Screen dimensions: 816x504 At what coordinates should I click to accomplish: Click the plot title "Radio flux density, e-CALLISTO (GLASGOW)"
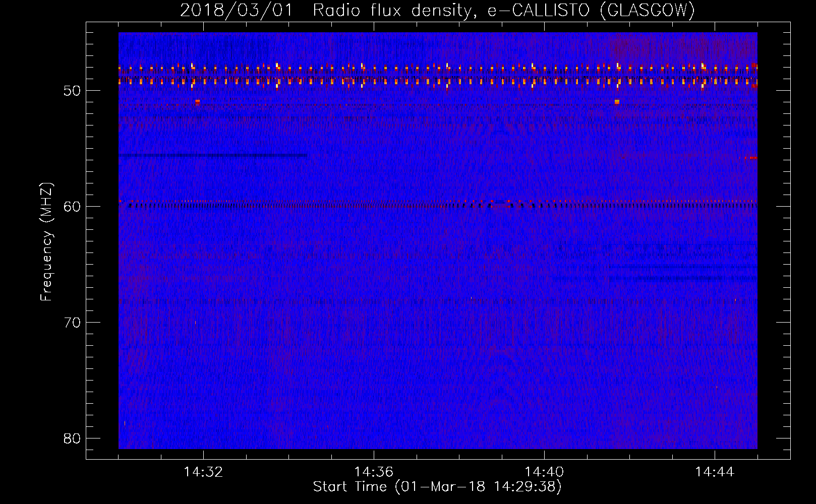[x=503, y=11]
